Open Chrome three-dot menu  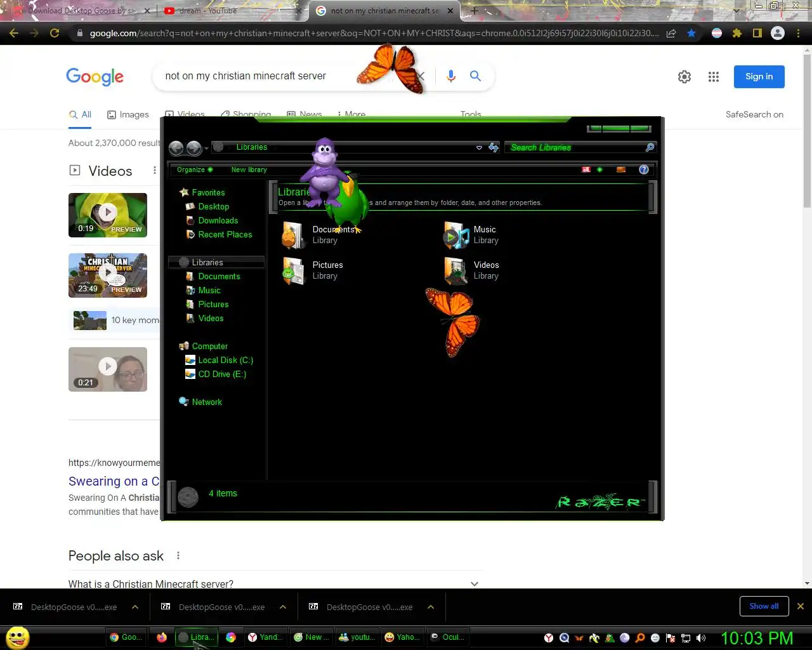tap(798, 33)
